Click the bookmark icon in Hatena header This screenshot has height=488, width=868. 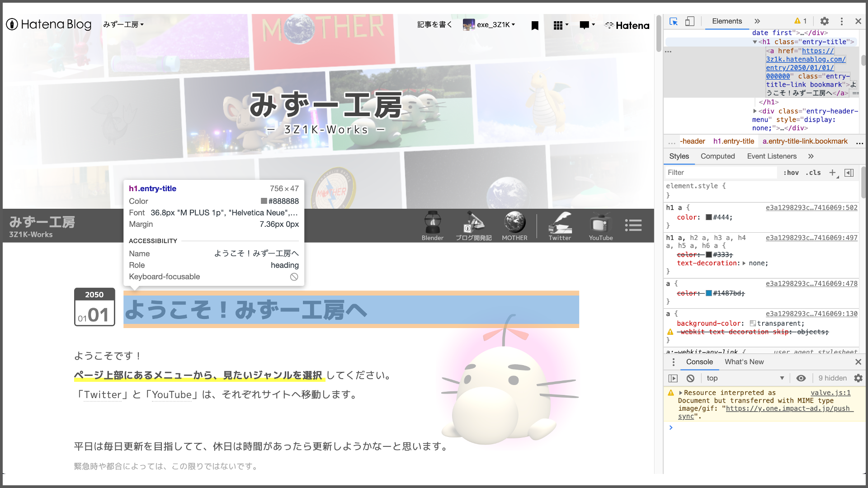(x=535, y=25)
